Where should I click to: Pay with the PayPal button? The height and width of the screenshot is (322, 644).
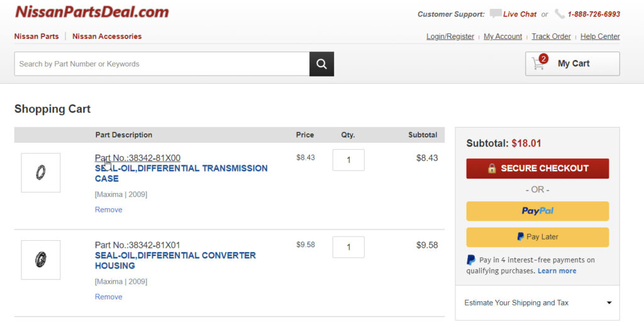point(538,211)
